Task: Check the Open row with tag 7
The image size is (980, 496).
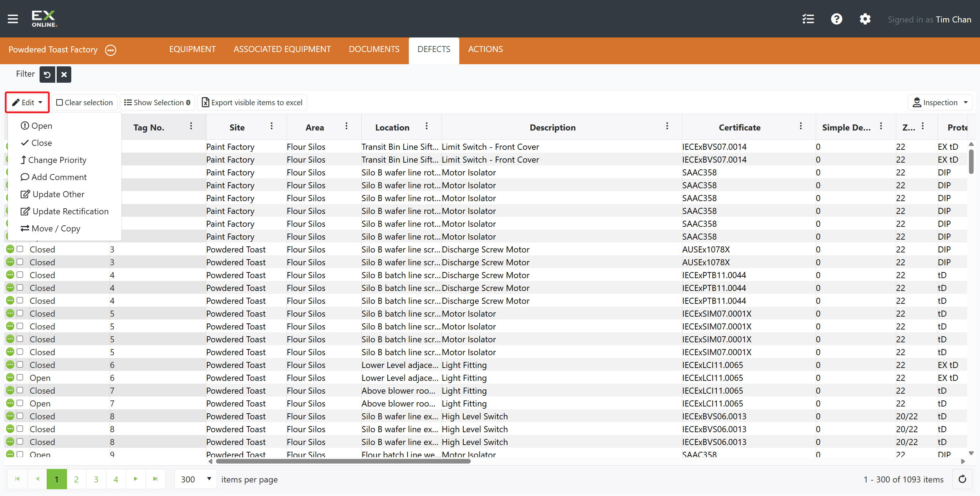Action: tap(20, 403)
